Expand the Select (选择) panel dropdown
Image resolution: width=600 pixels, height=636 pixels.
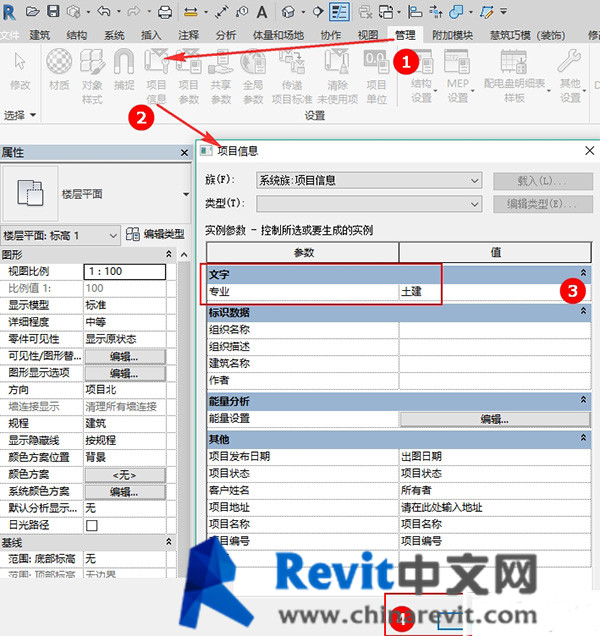tap(19, 116)
